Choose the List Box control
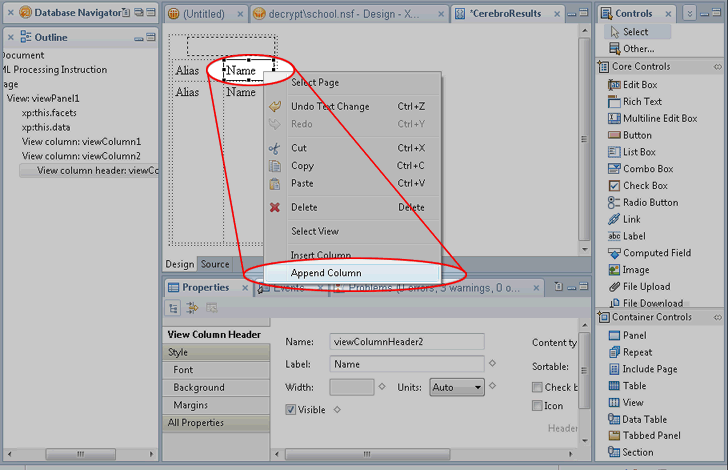 tap(632, 152)
